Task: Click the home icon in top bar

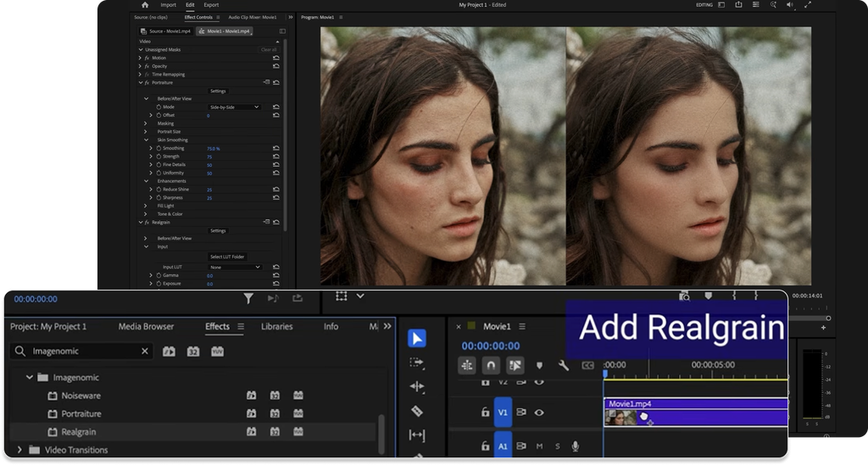Action: (145, 4)
